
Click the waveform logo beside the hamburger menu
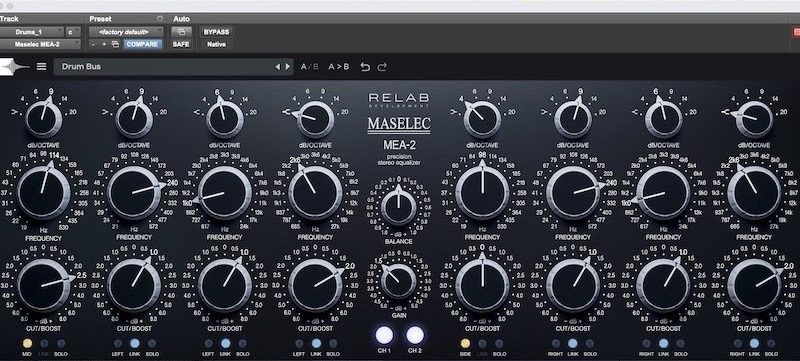click(14, 67)
